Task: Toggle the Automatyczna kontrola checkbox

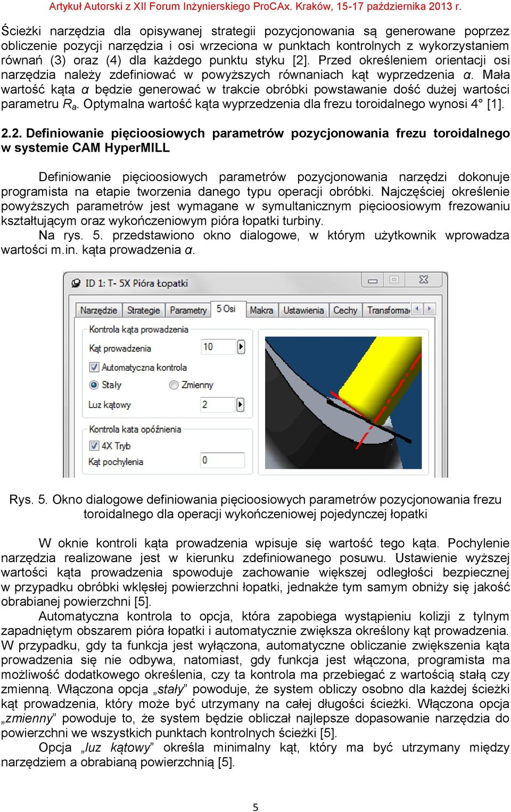Action: (94, 367)
